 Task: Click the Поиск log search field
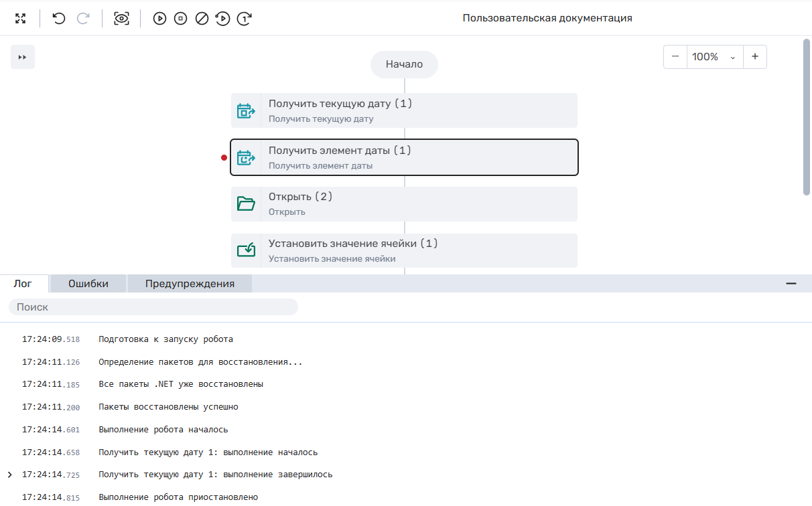coord(153,307)
